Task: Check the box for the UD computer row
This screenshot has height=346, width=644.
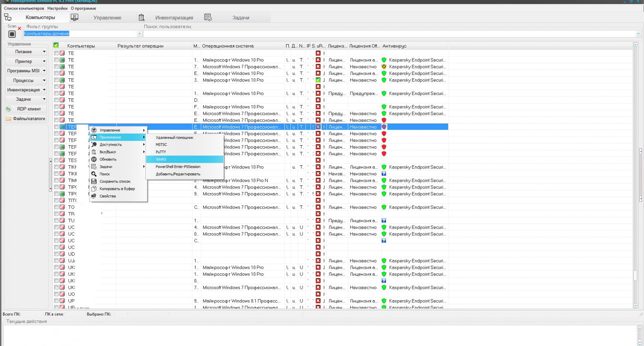Action: (56, 254)
